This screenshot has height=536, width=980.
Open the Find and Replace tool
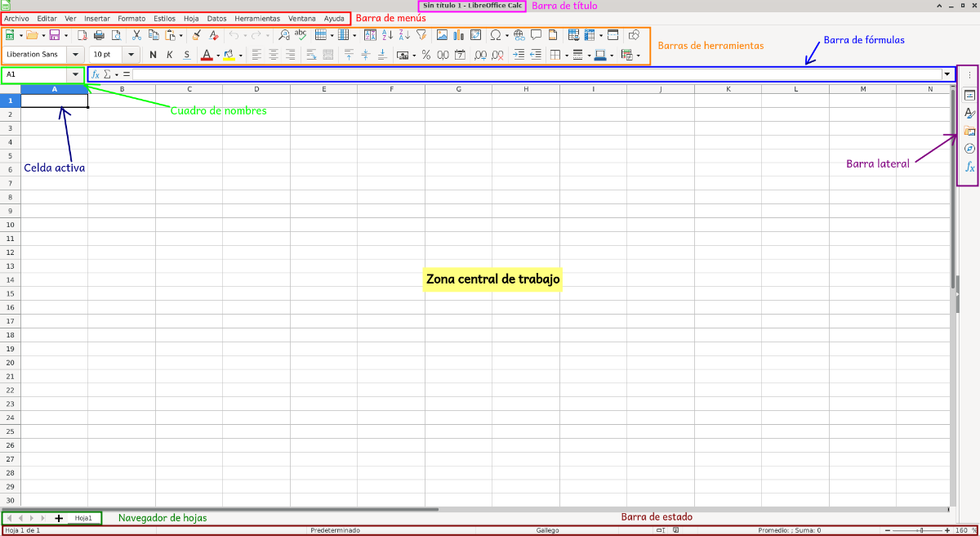pos(283,35)
